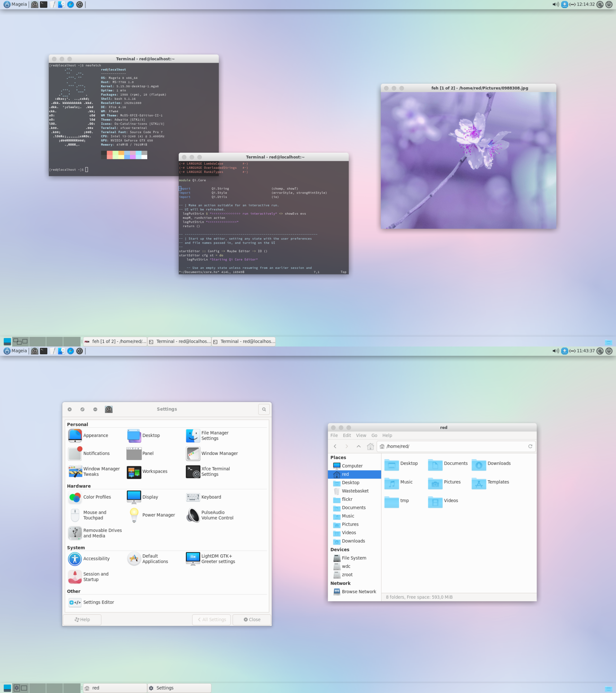
Task: Click the file manager status bar text
Action: 419,597
